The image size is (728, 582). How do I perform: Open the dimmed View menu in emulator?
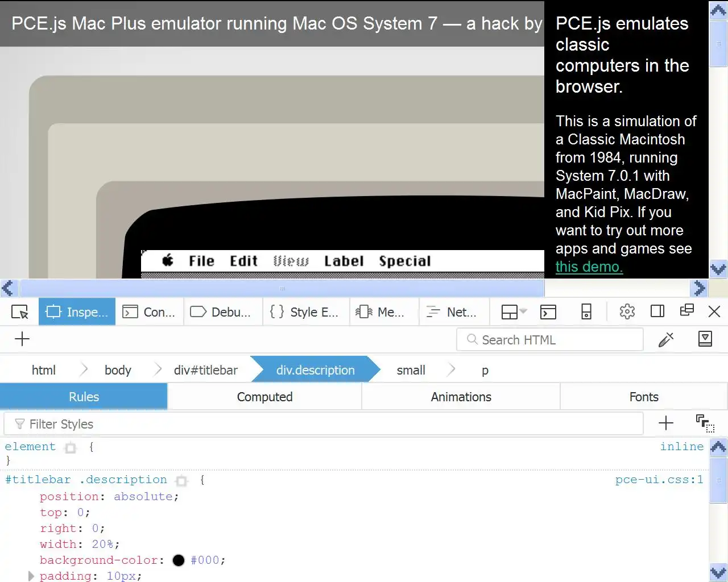click(291, 261)
